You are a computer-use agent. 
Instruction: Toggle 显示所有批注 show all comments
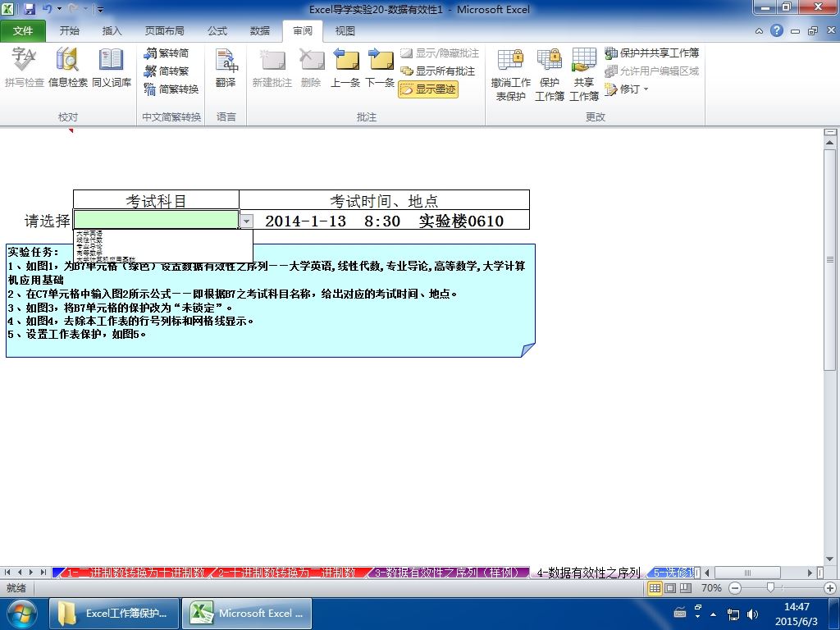(438, 71)
